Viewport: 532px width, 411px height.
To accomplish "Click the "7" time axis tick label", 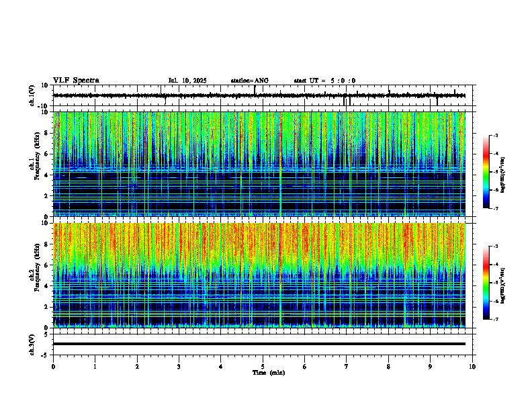I will click(347, 367).
